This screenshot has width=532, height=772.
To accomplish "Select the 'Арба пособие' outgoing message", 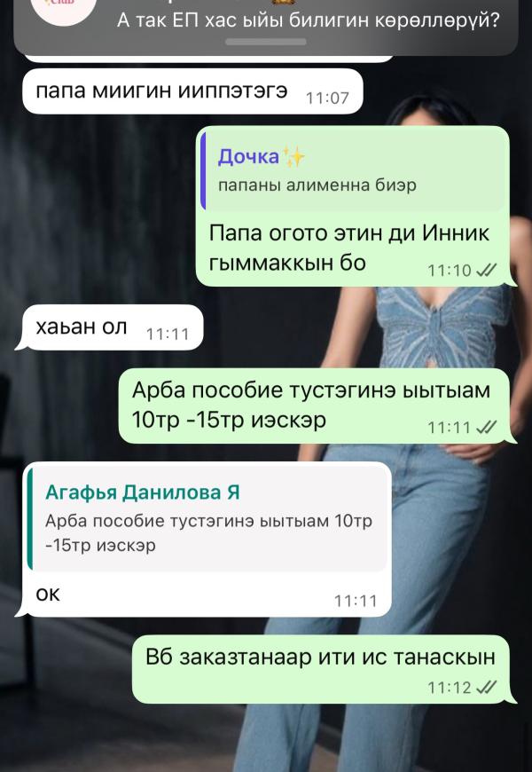I will coord(315,406).
